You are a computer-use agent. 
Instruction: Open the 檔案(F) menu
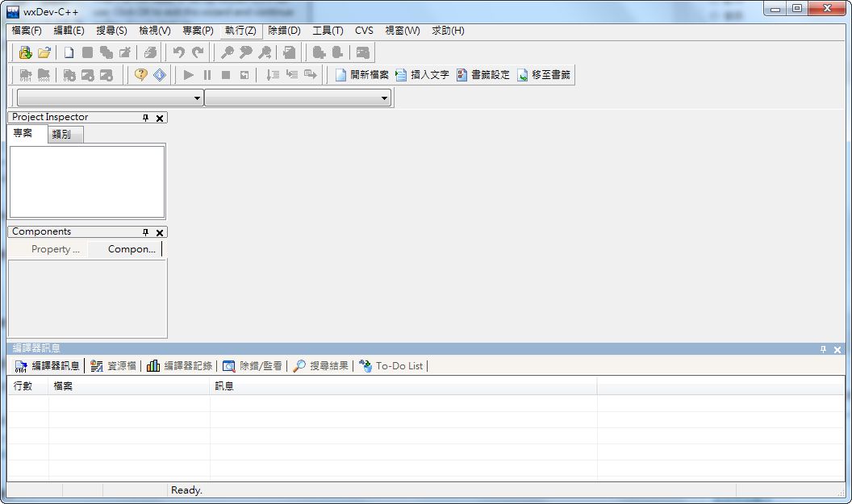tap(27, 31)
